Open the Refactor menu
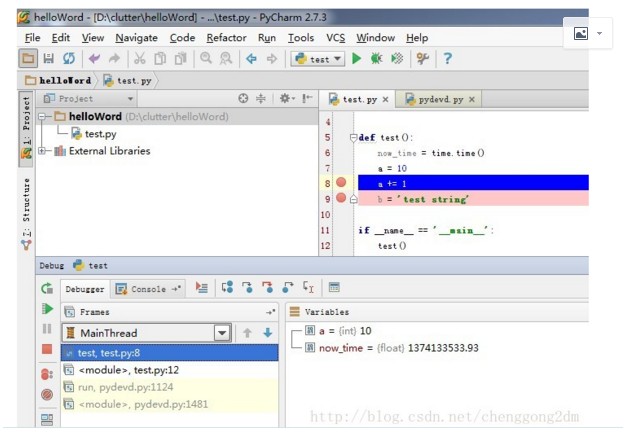 point(226,38)
